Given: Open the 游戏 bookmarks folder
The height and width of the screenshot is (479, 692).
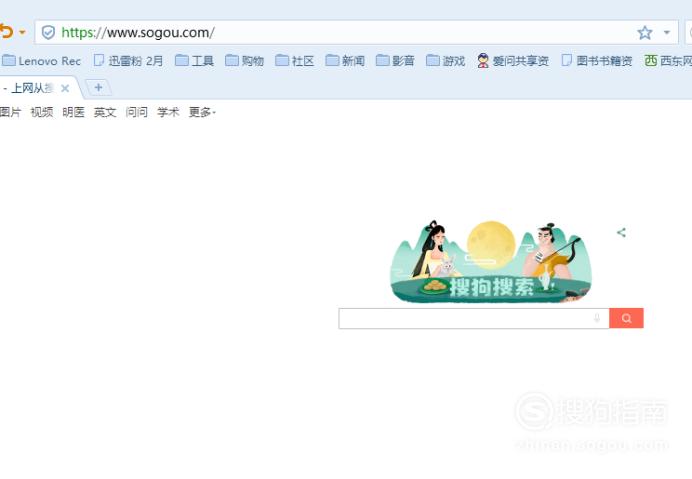Looking at the screenshot, I should coord(446,60).
